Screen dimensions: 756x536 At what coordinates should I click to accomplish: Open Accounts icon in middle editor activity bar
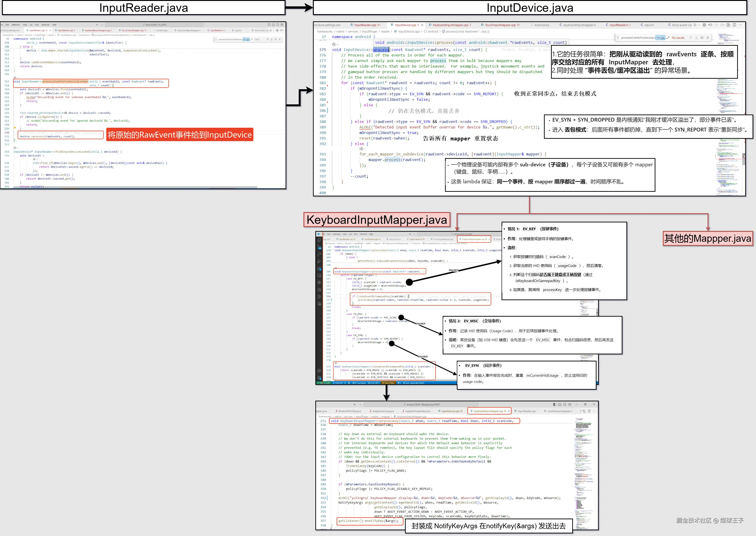click(319, 371)
